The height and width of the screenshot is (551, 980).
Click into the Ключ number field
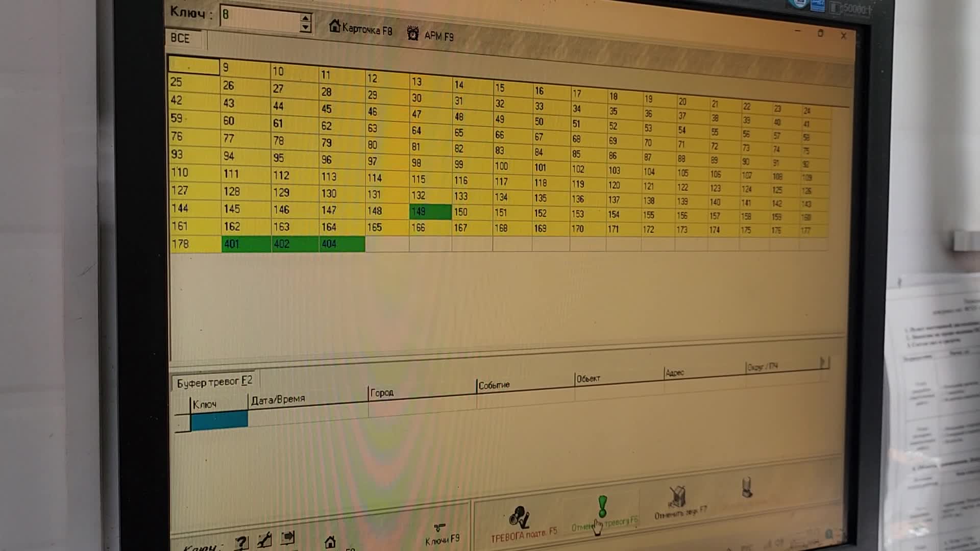[x=260, y=19]
